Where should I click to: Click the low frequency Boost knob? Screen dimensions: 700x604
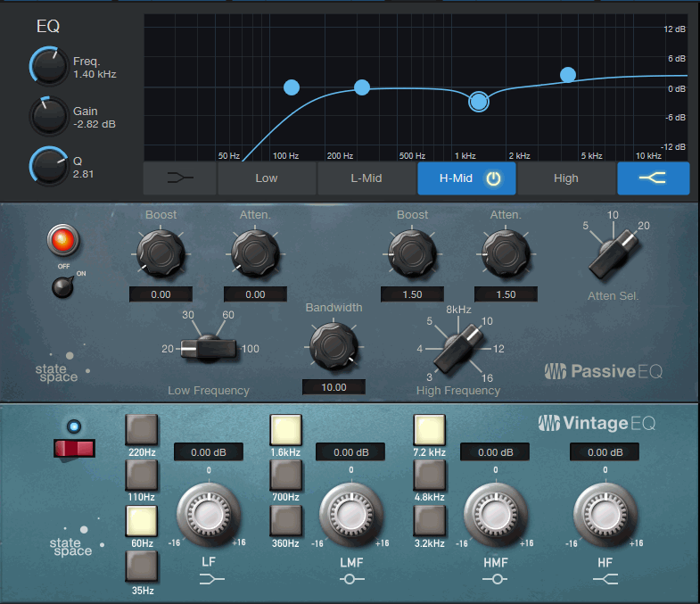click(161, 253)
